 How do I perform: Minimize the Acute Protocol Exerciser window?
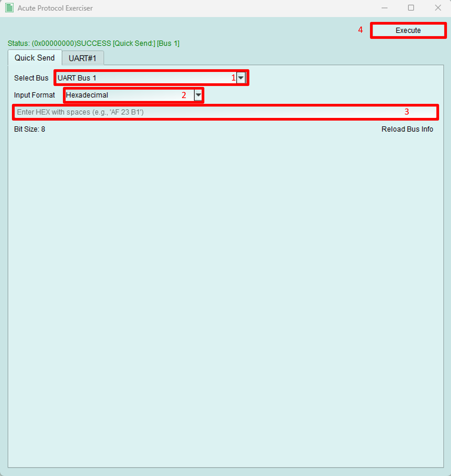384,8
